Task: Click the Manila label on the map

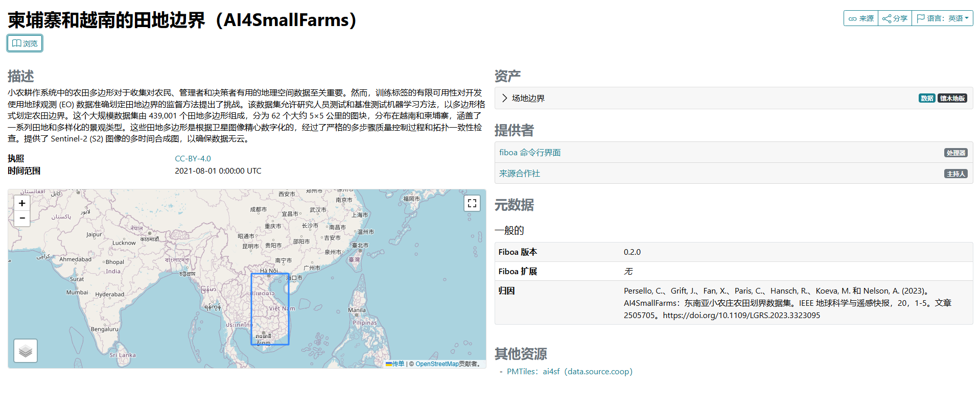Action: pos(357,310)
